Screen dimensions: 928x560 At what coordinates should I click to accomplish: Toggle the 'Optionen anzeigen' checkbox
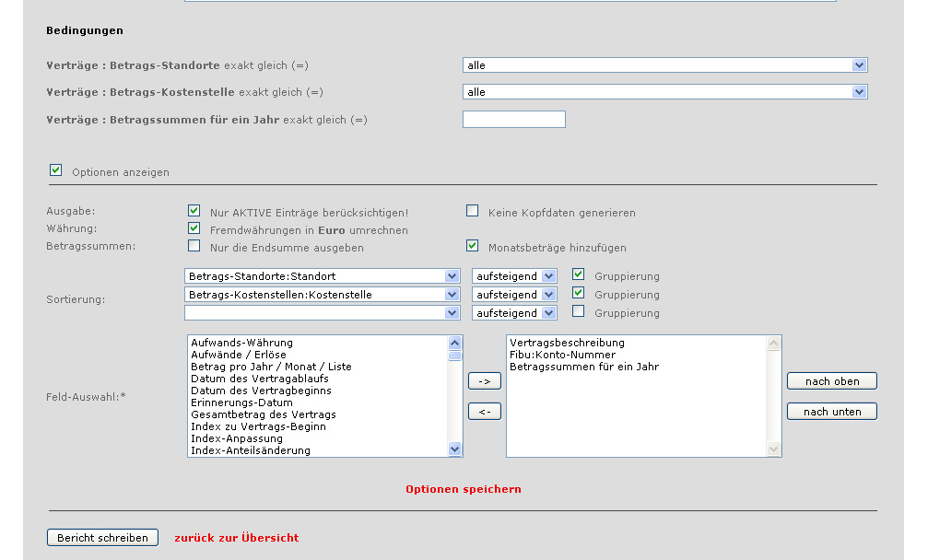pyautogui.click(x=56, y=170)
